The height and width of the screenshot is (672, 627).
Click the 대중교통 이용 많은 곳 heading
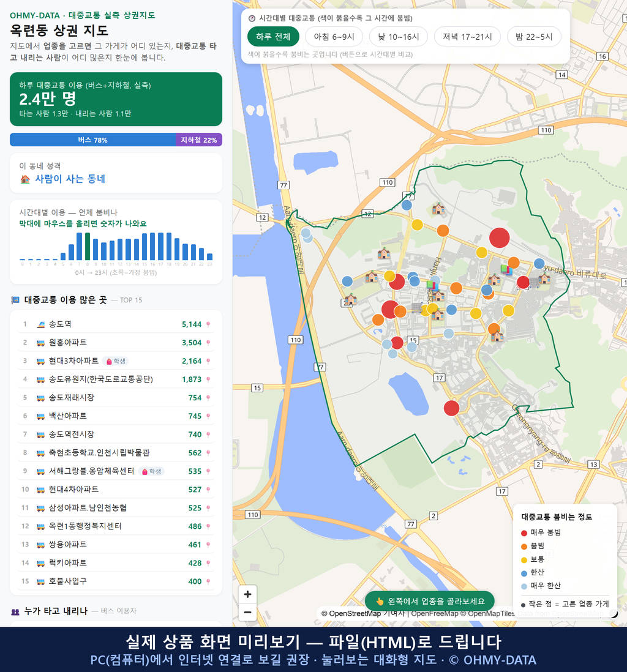[x=65, y=300]
